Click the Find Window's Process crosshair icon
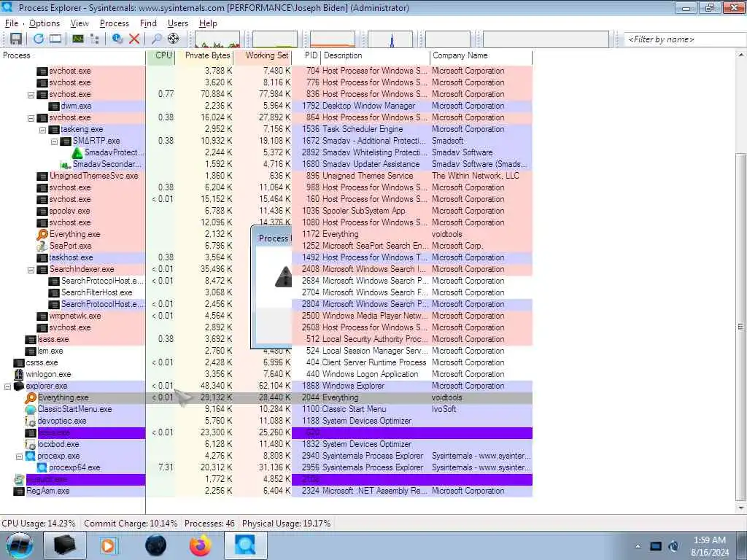 click(174, 39)
